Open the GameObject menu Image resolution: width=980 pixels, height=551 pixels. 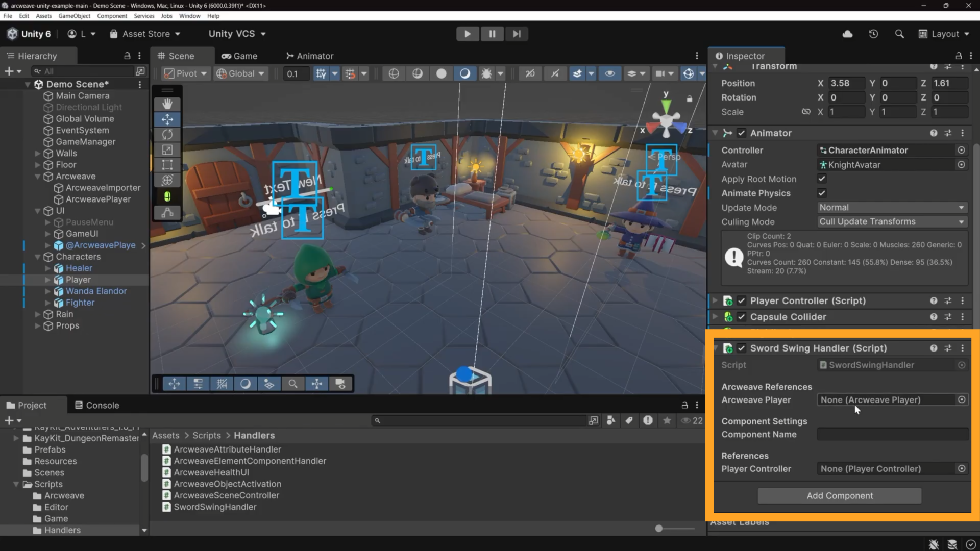74,16
